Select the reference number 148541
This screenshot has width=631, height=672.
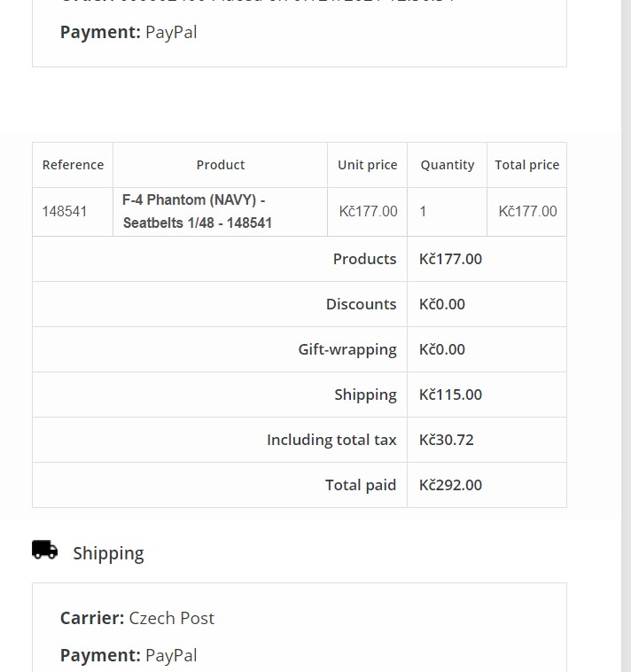(x=65, y=211)
